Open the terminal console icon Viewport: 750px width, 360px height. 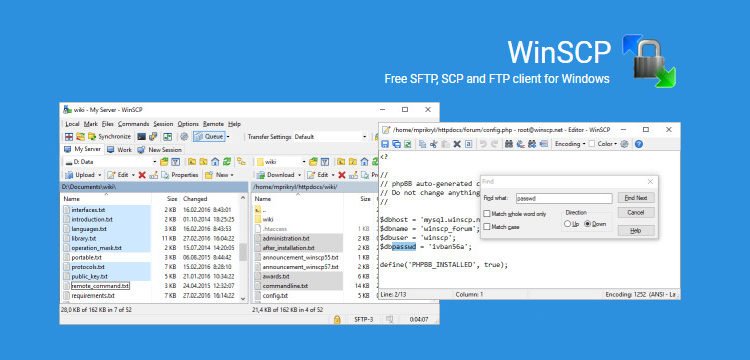142,137
